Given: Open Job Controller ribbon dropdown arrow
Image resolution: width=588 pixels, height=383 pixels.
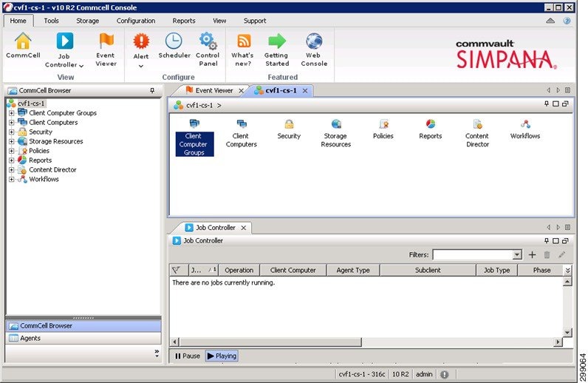Looking at the screenshot, I should click(81, 66).
